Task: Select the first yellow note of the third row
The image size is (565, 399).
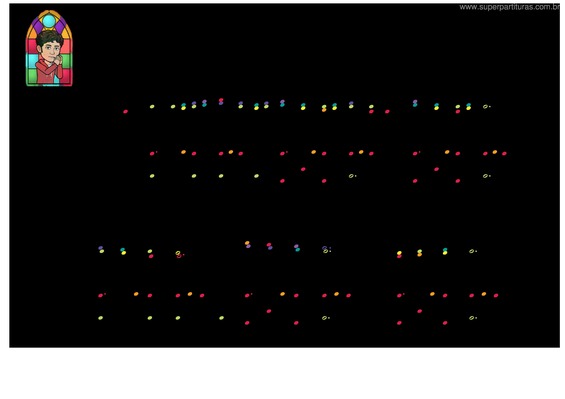Action: click(x=152, y=176)
